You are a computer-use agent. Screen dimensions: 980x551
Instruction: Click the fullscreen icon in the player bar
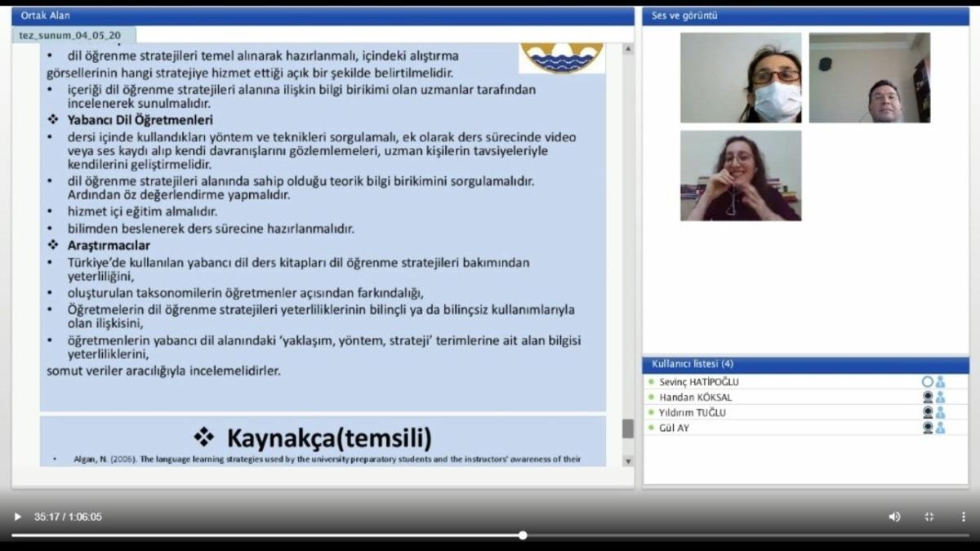pos(929,517)
